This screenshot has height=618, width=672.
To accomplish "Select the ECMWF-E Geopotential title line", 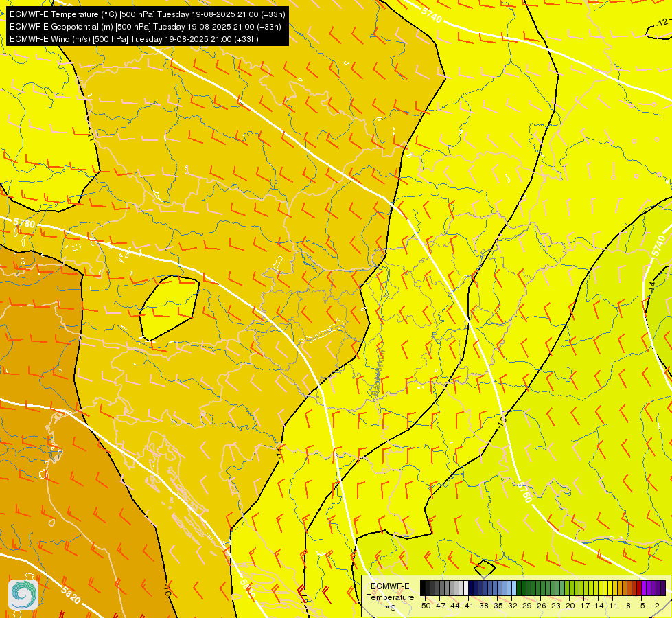I will click(146, 27).
